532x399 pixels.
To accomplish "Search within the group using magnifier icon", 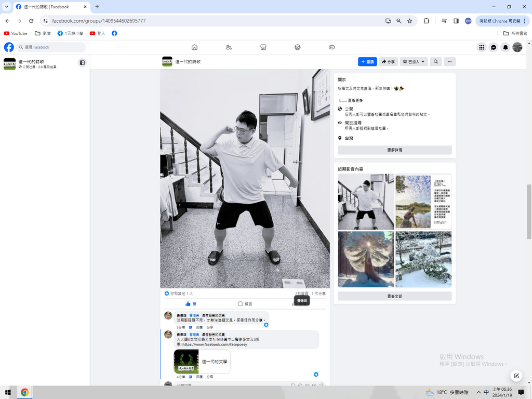I will (x=436, y=62).
